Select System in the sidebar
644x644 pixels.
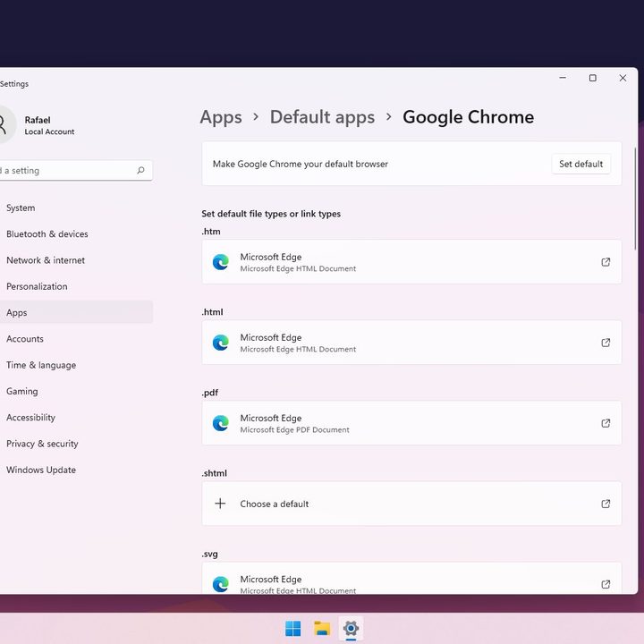click(76, 208)
